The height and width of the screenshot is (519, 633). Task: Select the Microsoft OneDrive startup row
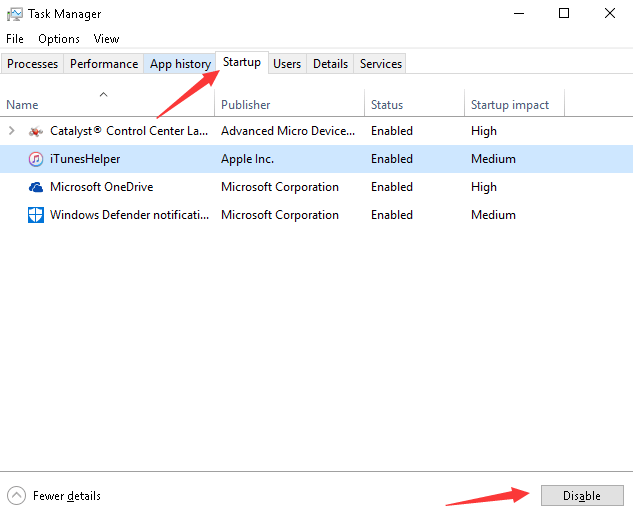250,187
